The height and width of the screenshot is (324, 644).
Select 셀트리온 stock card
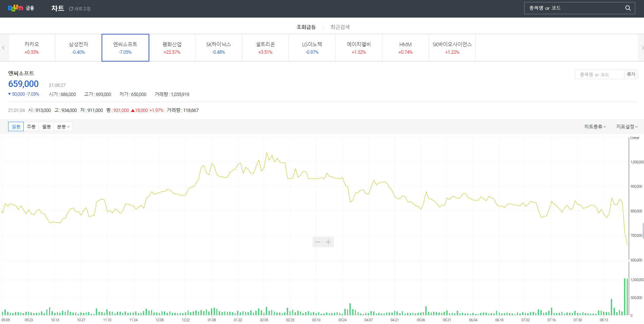pyautogui.click(x=265, y=48)
